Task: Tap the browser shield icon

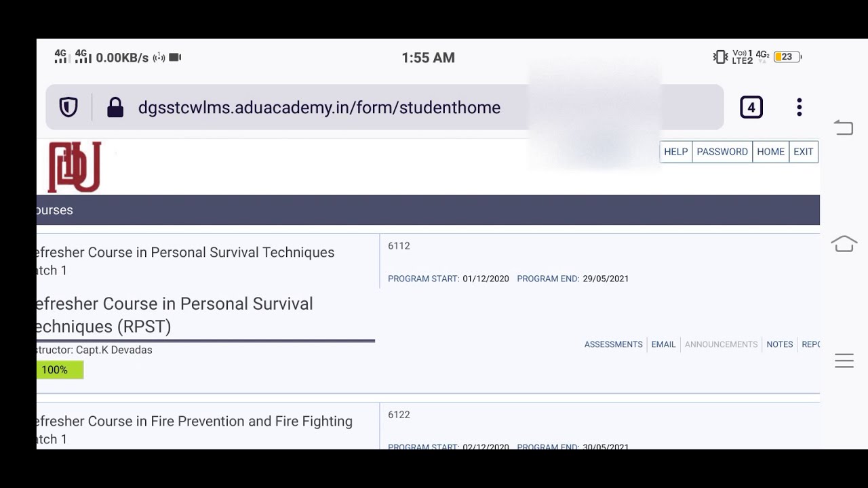Action: point(68,107)
